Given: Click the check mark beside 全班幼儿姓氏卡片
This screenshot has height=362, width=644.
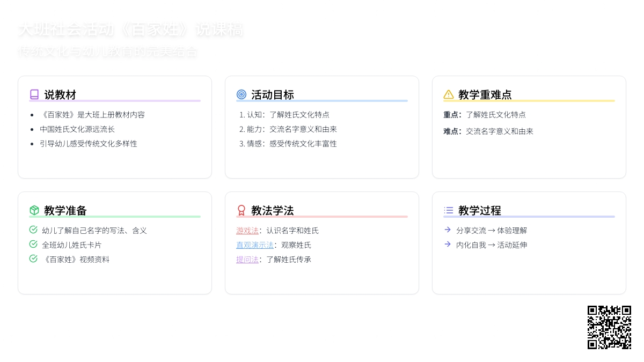Looking at the screenshot, I should pyautogui.click(x=33, y=244).
